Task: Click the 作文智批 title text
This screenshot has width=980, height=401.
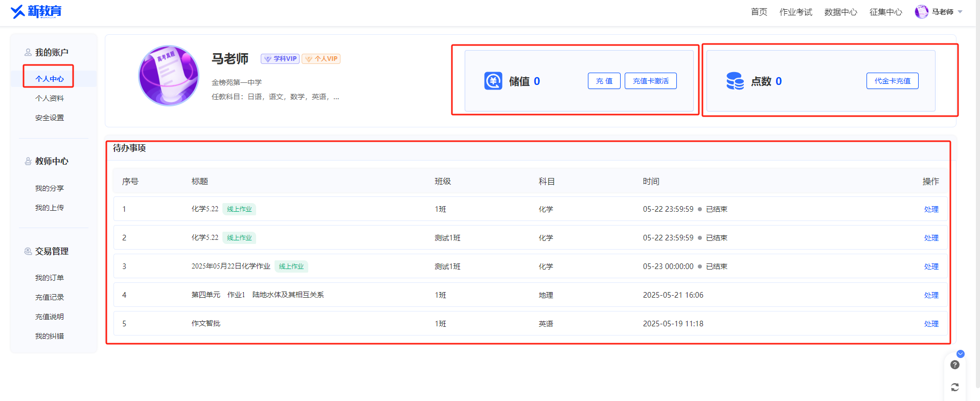Action: (206, 323)
